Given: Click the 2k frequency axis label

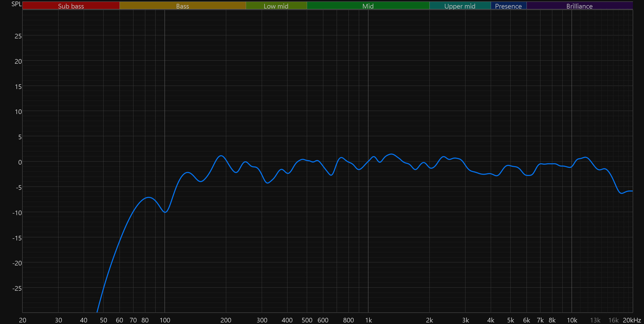Looking at the screenshot, I should pyautogui.click(x=429, y=320).
